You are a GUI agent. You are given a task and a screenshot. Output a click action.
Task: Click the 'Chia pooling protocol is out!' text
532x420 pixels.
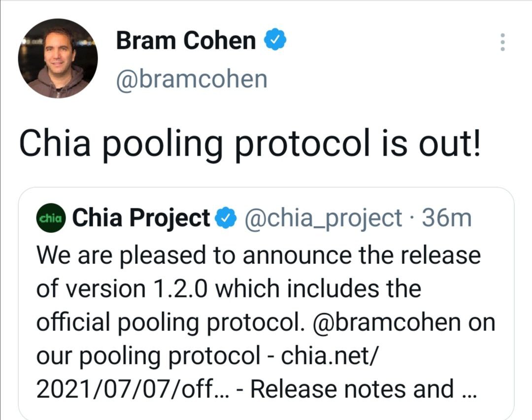pyautogui.click(x=249, y=145)
